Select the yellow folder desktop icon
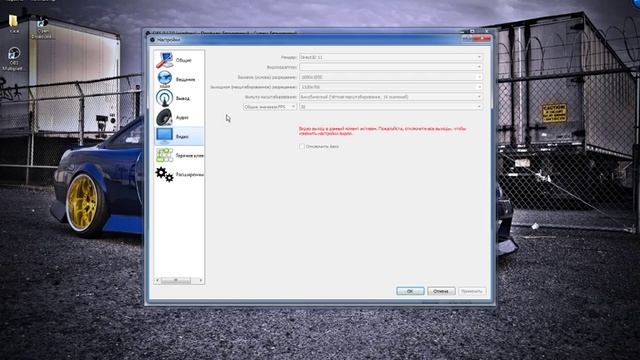This screenshot has height=360, width=640. coord(13,23)
